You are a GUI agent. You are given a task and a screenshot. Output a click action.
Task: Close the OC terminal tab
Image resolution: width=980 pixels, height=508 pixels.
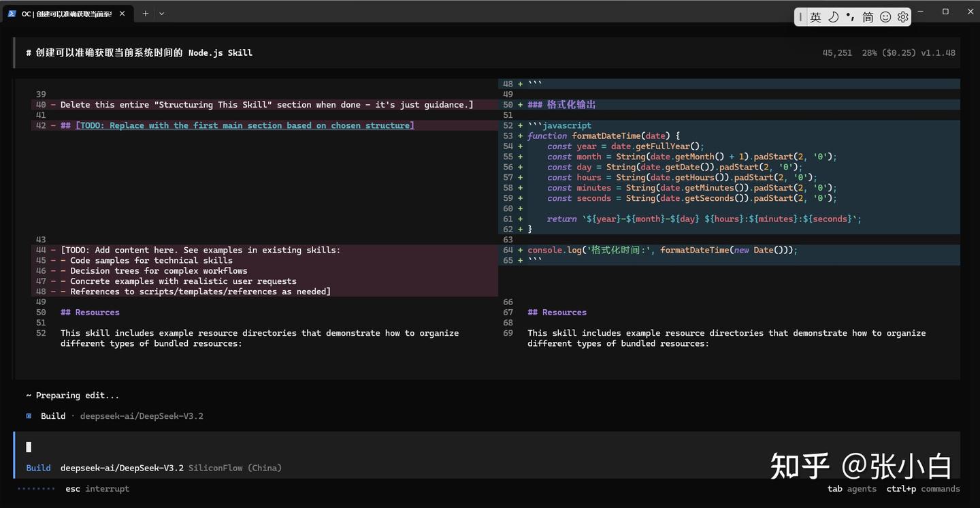point(122,13)
